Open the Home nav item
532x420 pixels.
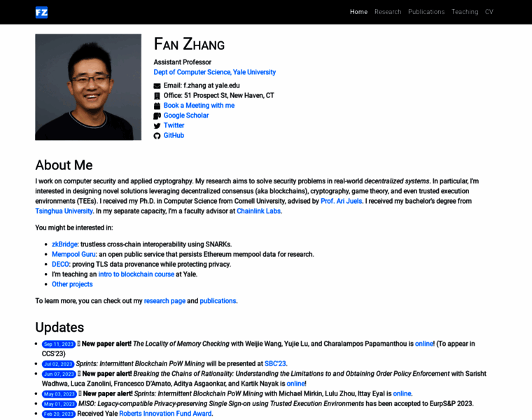[x=358, y=12]
